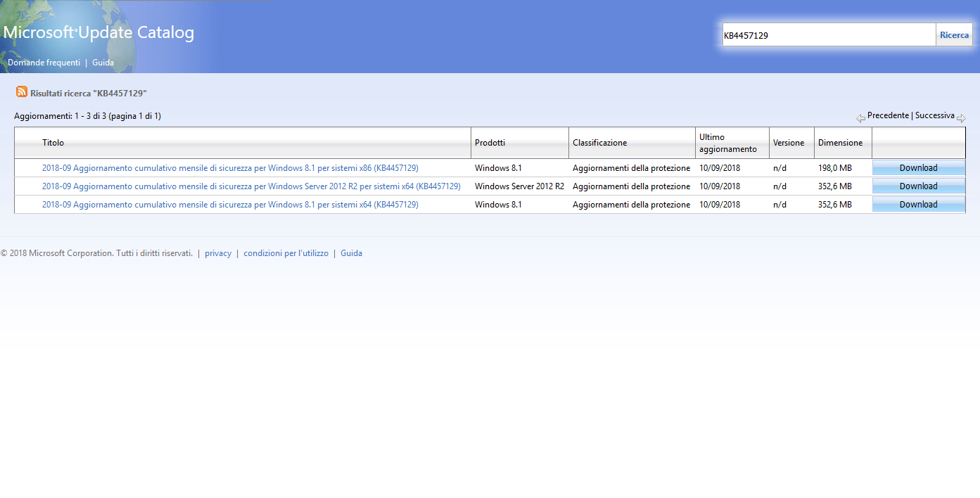Focus the KB4457129 search input field

point(828,35)
